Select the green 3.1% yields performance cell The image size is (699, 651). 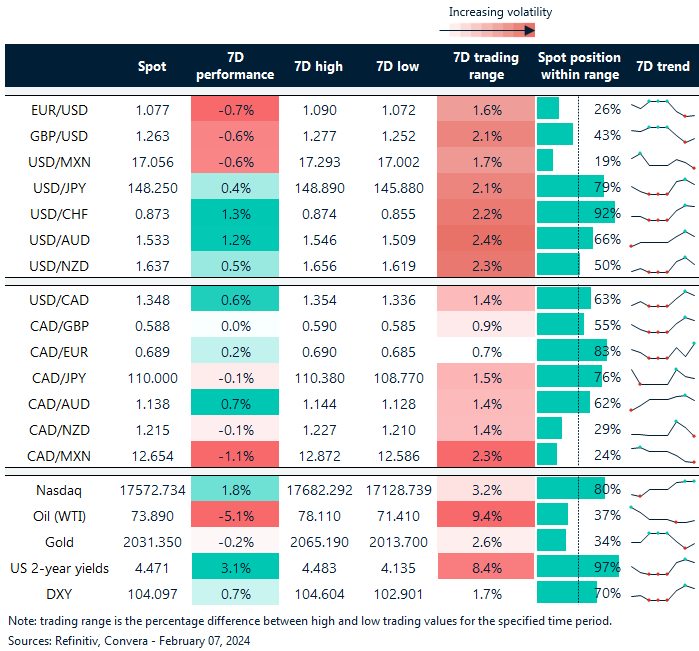pyautogui.click(x=234, y=567)
